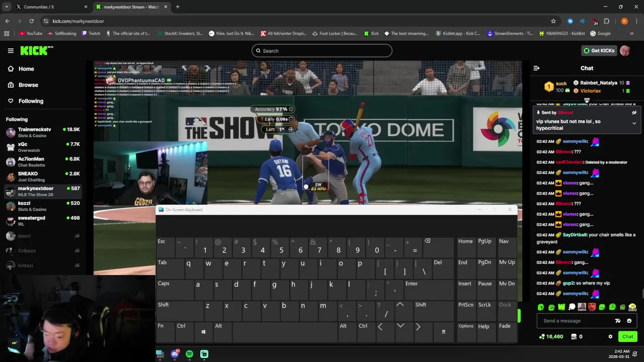Reload the page
Viewport: 644px width, 362px height.
31,21
